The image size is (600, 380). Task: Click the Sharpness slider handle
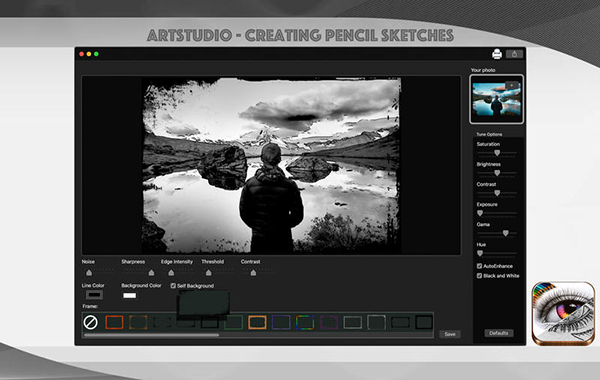coord(152,272)
